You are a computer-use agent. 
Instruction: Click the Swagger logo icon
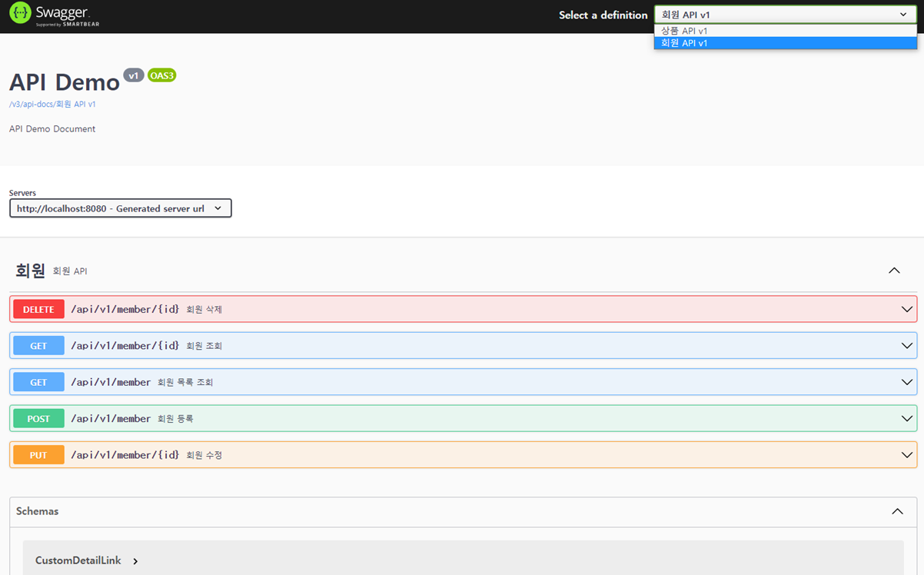point(20,13)
